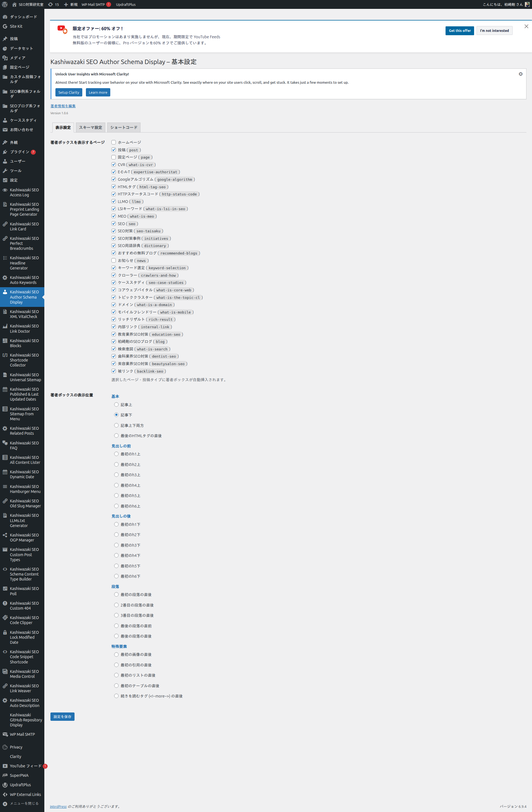Select the 記事上下両方 radio option
The image size is (532, 812).
pos(116,425)
